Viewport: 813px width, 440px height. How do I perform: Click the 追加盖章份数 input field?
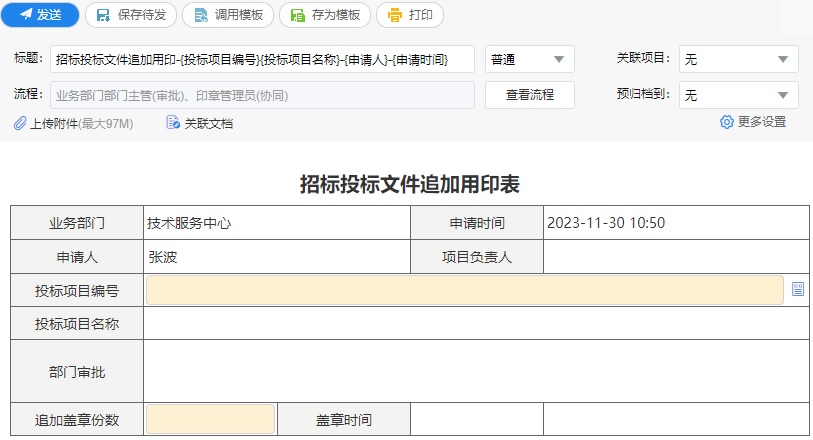coord(211,419)
